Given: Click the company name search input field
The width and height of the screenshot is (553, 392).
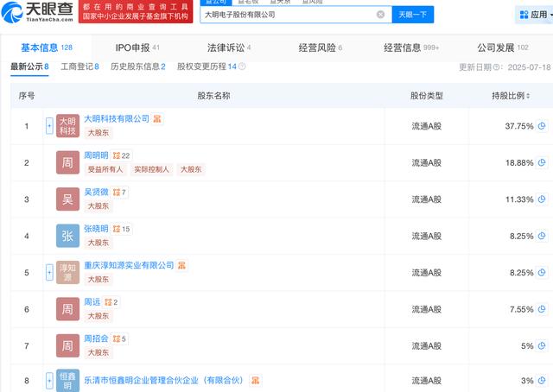Looking at the screenshot, I should (288, 15).
